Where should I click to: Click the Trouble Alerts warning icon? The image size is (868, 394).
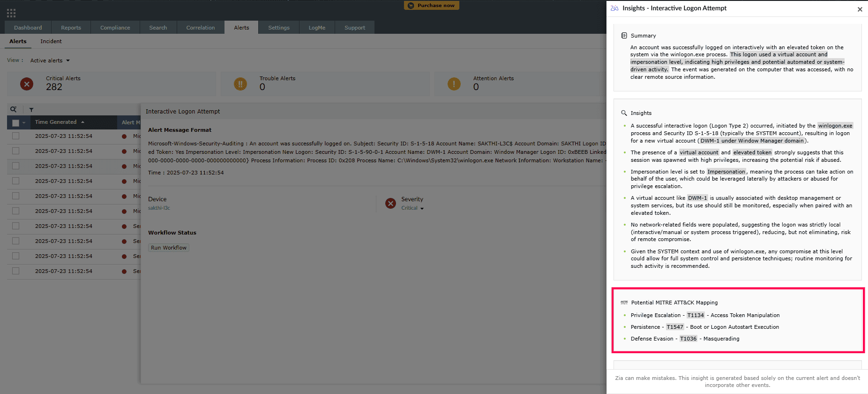point(240,84)
